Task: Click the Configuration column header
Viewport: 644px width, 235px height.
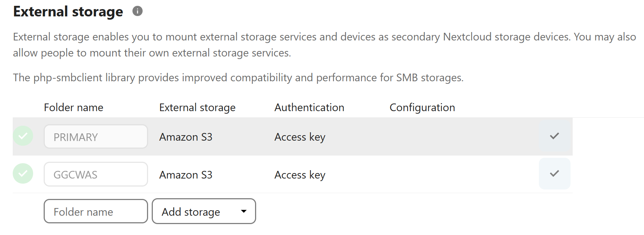Action: tap(422, 107)
